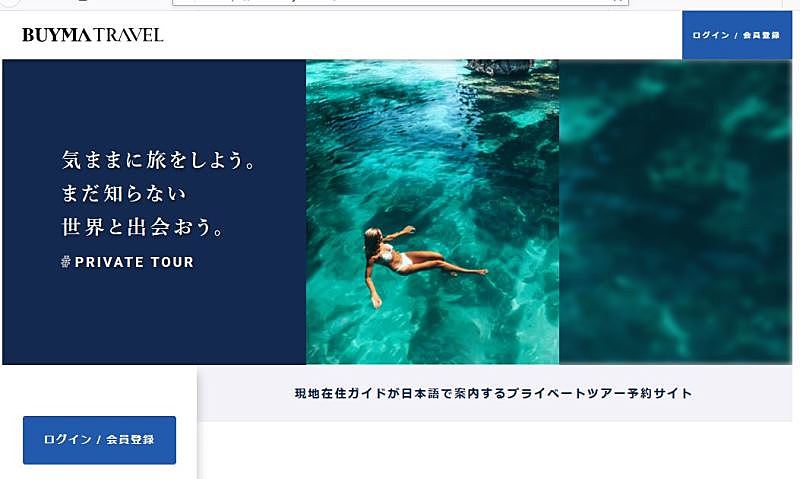
Task: Click the hashtag icon beside PRIVATE TOUR
Action: (65, 262)
